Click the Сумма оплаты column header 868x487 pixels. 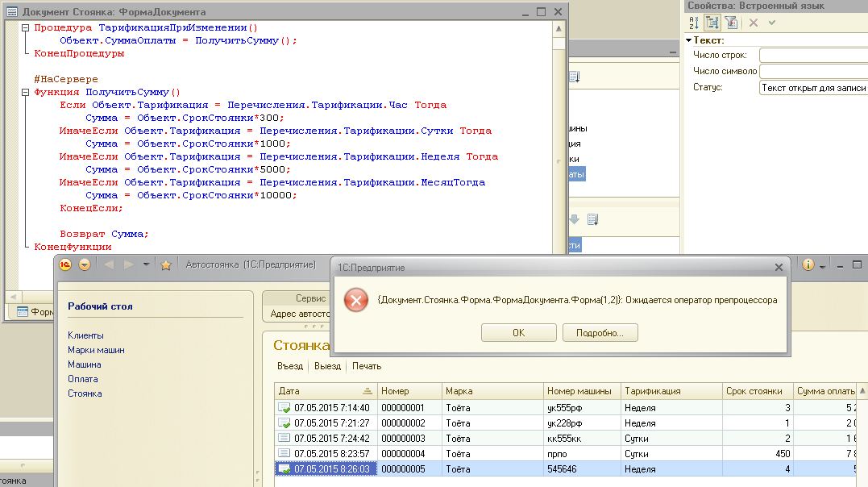pos(825,391)
